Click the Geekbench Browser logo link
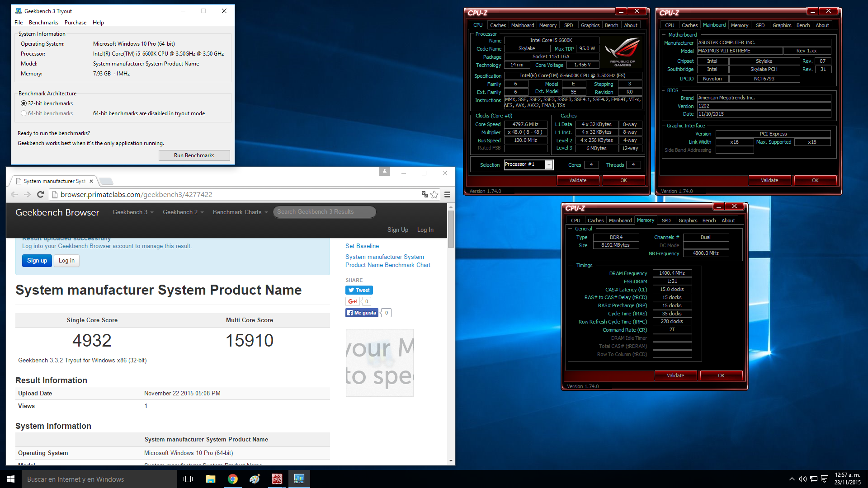This screenshot has width=868, height=488. point(57,212)
